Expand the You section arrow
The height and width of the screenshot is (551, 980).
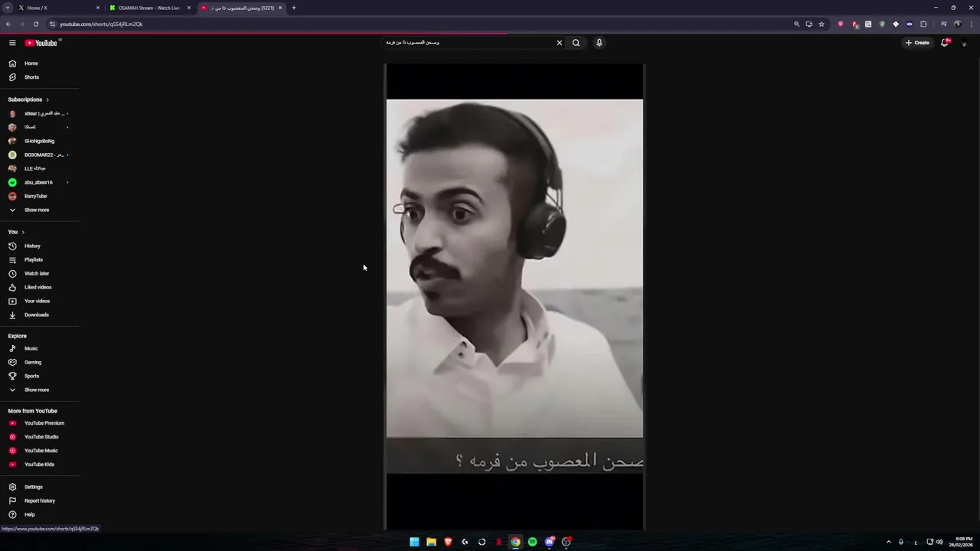pos(23,232)
